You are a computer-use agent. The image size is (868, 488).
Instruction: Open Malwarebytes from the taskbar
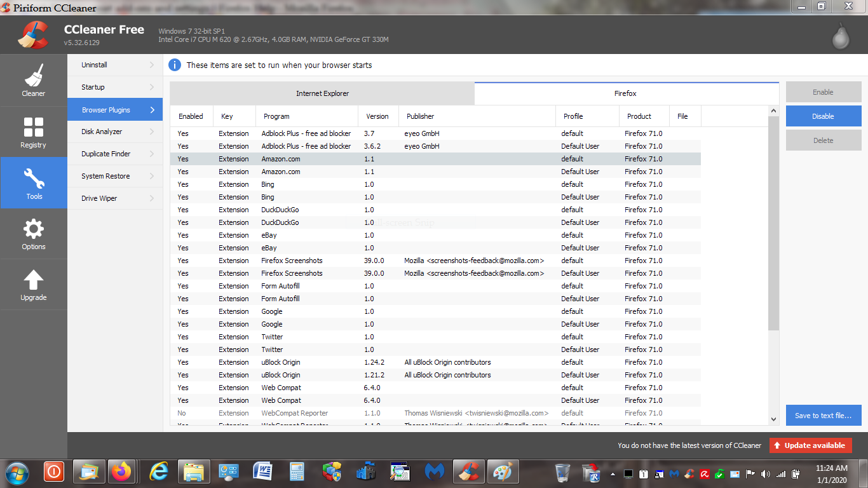point(435,471)
